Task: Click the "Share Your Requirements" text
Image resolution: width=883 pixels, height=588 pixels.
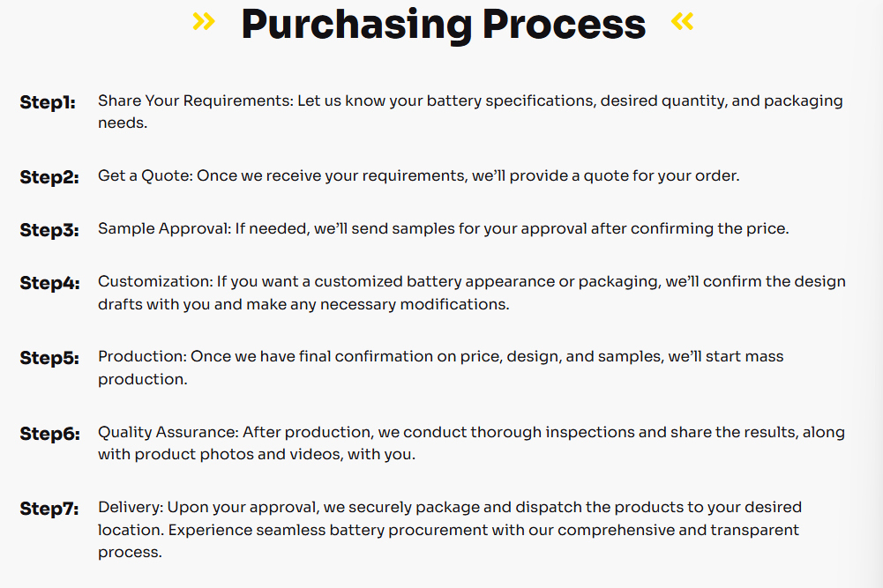Action: click(x=194, y=100)
